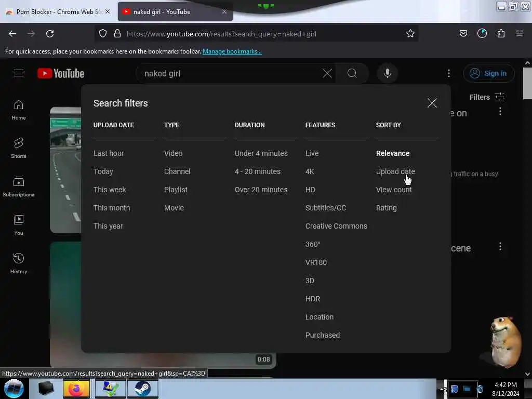The height and width of the screenshot is (399, 532).
Task: Filter by Today
Action: pos(103,171)
